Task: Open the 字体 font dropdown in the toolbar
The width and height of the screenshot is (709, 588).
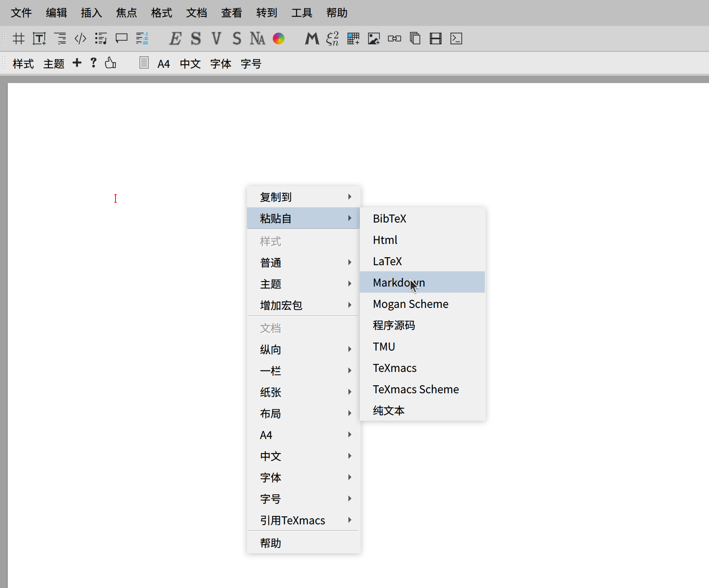Action: (x=221, y=64)
